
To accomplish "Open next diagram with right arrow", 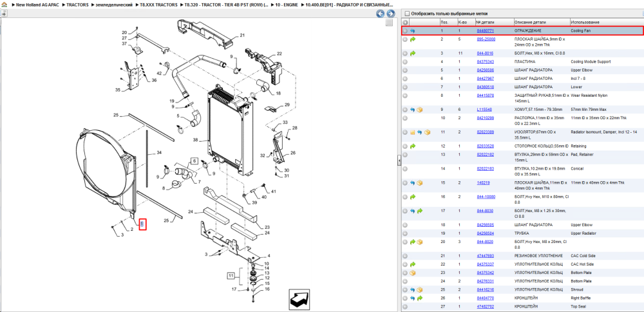I will click(x=390, y=14).
